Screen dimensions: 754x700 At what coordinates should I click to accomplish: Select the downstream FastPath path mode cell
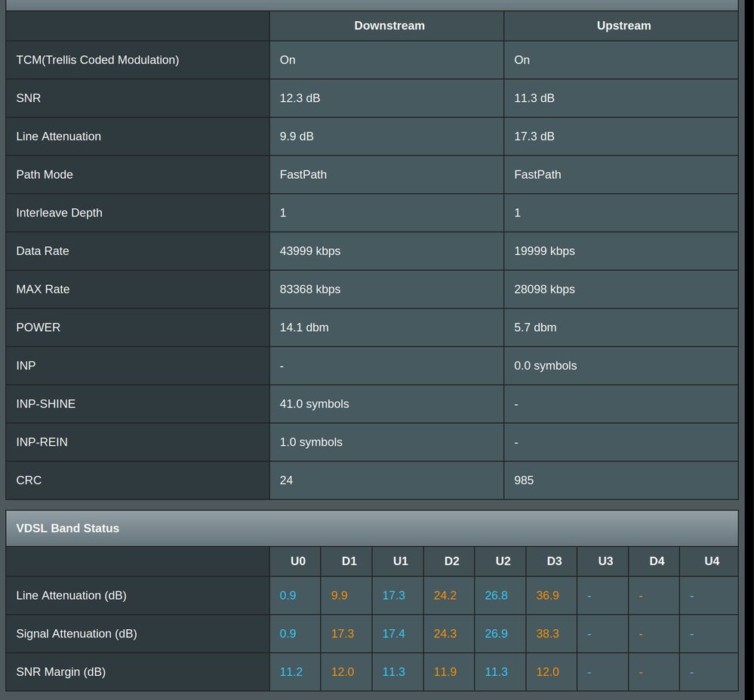303,174
